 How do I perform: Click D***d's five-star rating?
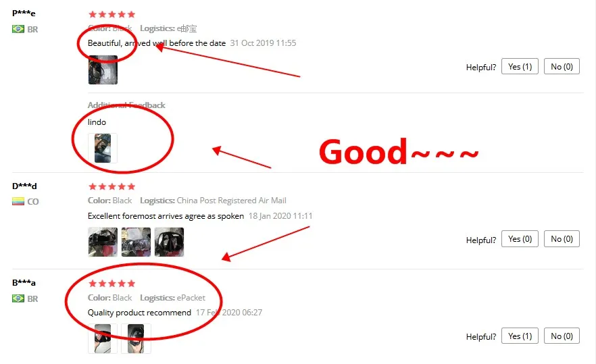click(x=111, y=186)
